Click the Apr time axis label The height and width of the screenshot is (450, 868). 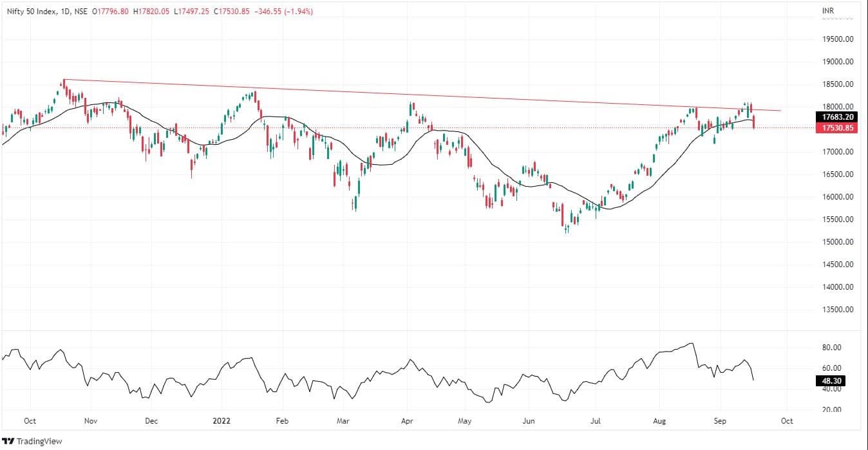pos(406,421)
